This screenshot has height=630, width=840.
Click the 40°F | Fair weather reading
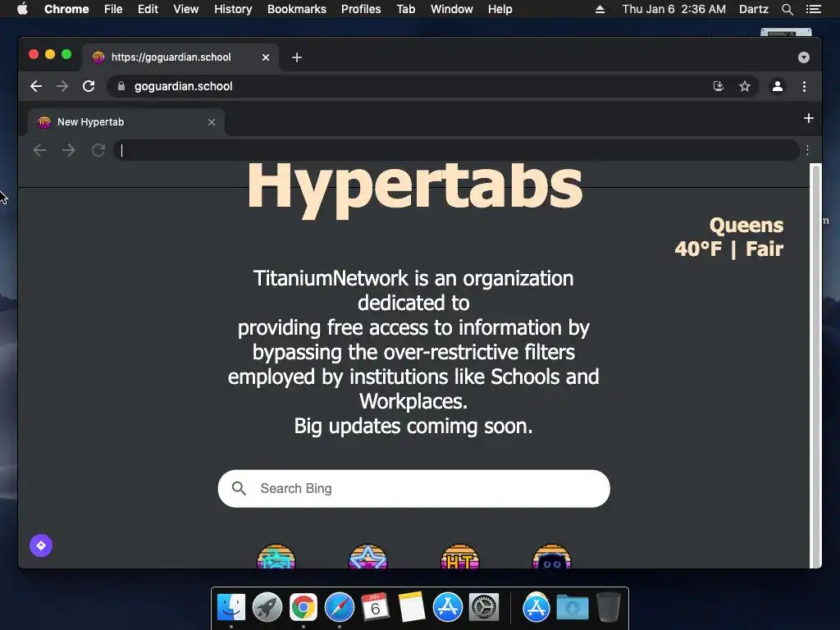[728, 249]
